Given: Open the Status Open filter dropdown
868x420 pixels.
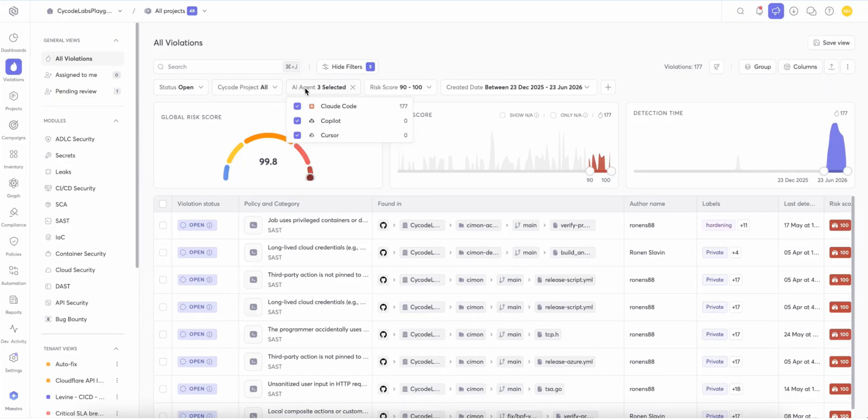Looking at the screenshot, I should tap(181, 87).
